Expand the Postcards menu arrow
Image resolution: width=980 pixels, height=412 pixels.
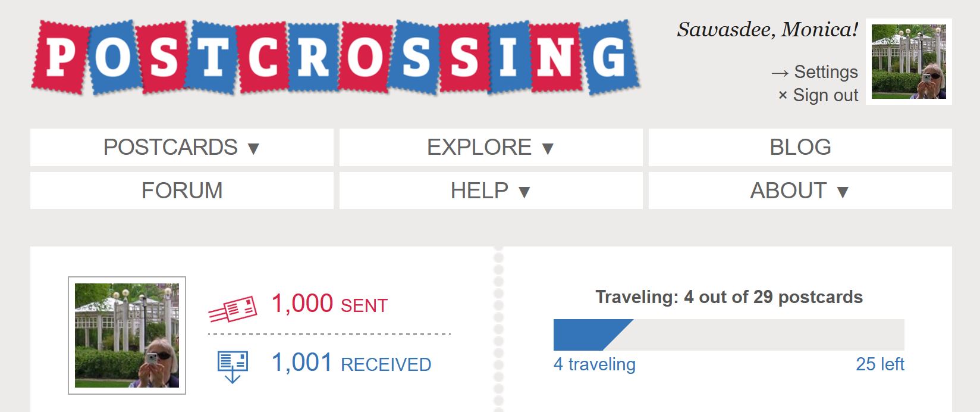[x=253, y=148]
